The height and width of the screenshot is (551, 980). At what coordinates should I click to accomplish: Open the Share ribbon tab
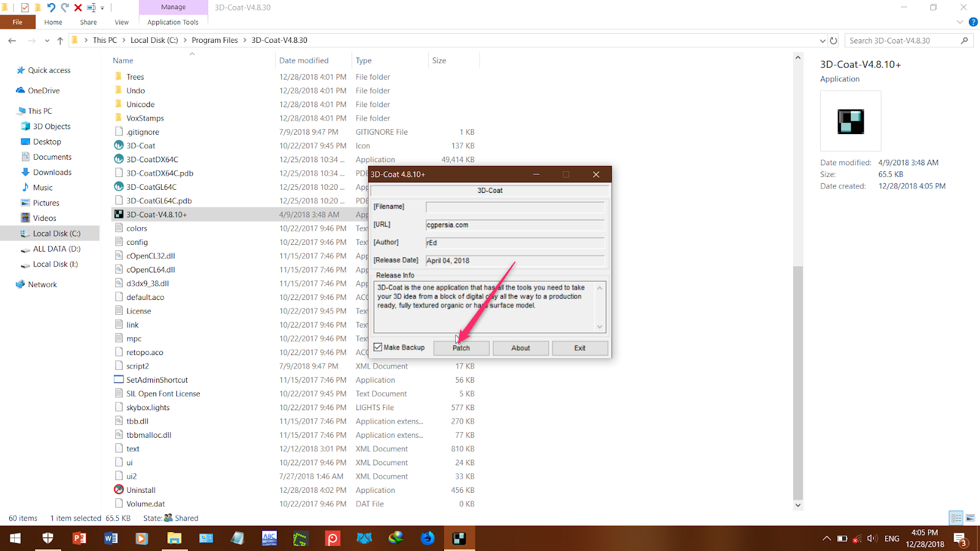click(x=88, y=22)
